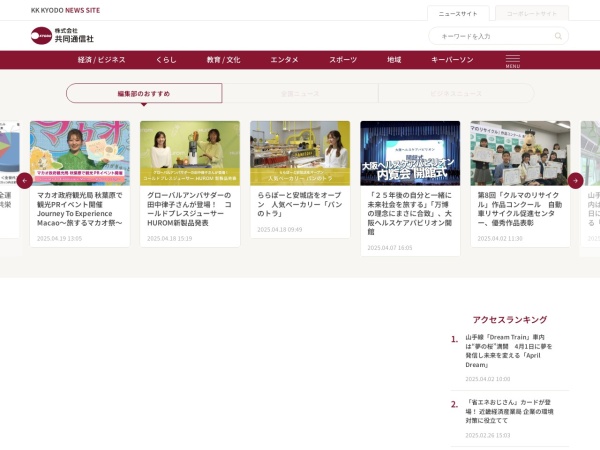Open ranking 1 山手線 Dream Train article
Viewport: 600px width, 450px height.
click(x=509, y=351)
